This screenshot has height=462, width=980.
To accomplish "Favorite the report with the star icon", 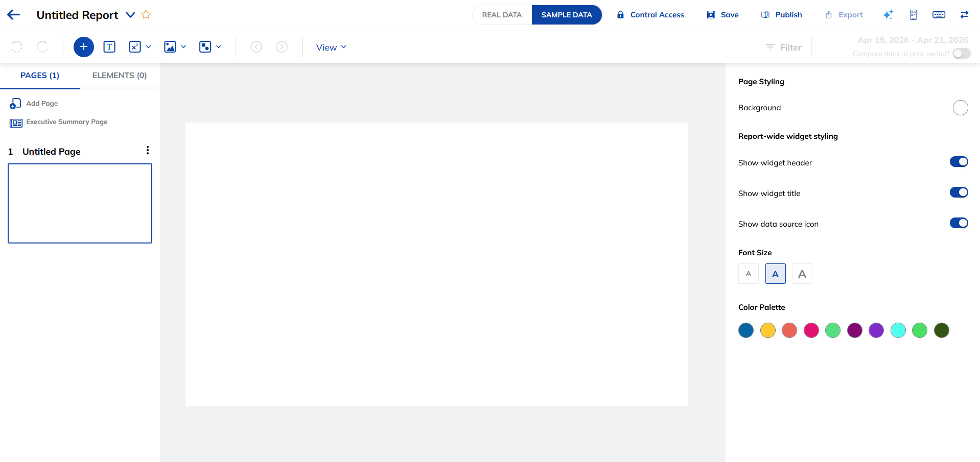I will coord(146,15).
